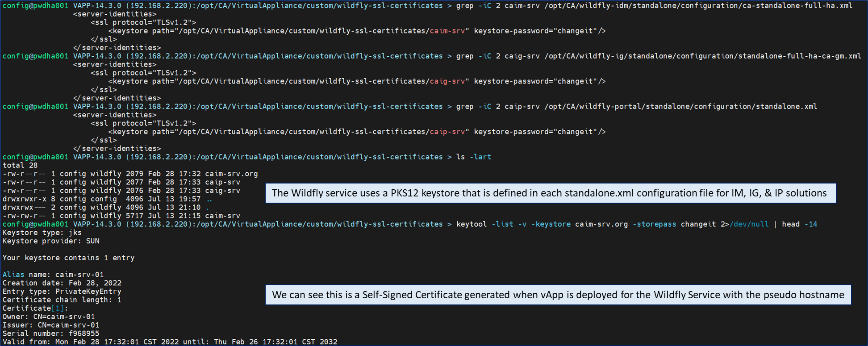The height and width of the screenshot is (346, 868).
Task: Click the serial number f968955
Action: click(84, 333)
